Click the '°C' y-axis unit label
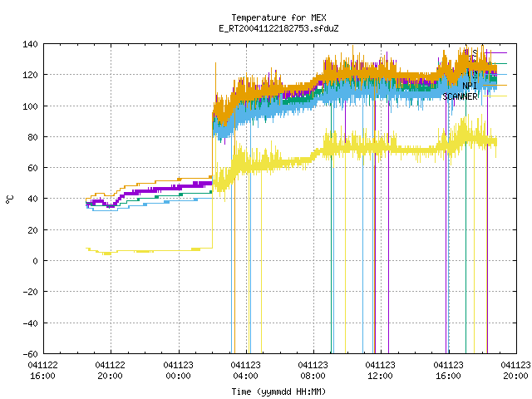Image resolution: width=532 pixels, height=399 pixels. coord(10,199)
